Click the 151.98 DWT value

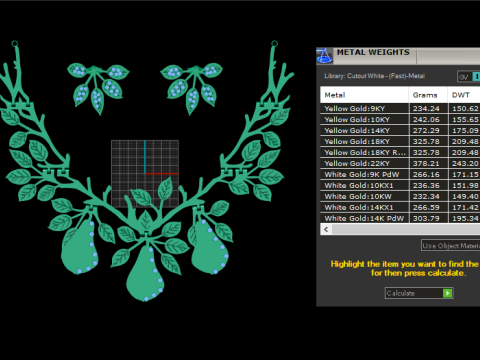[465, 185]
